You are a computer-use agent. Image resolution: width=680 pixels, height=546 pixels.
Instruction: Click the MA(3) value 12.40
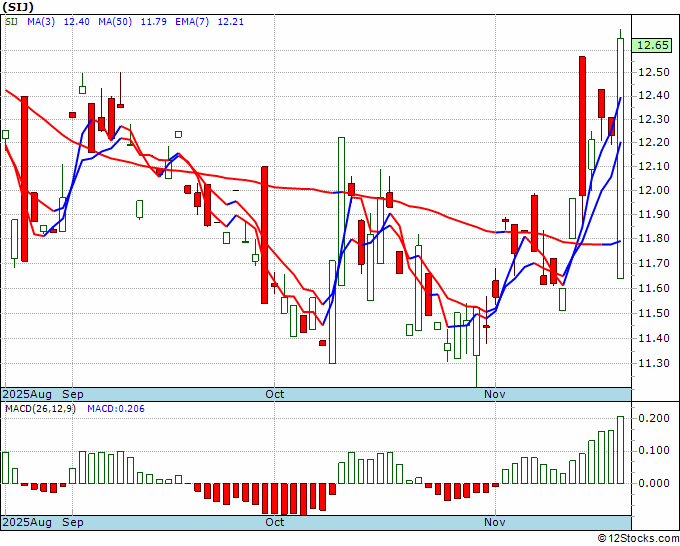(76, 21)
